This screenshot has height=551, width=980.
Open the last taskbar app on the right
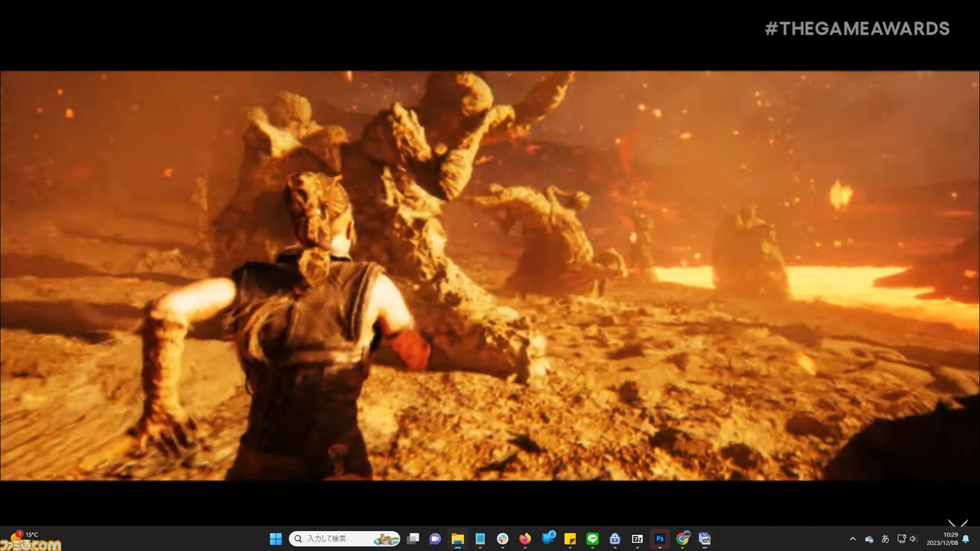[704, 539]
